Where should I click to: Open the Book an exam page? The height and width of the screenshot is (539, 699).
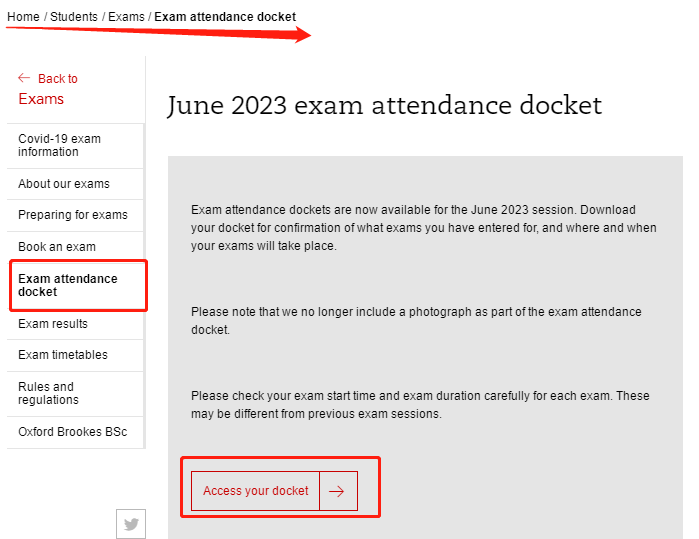pos(57,247)
